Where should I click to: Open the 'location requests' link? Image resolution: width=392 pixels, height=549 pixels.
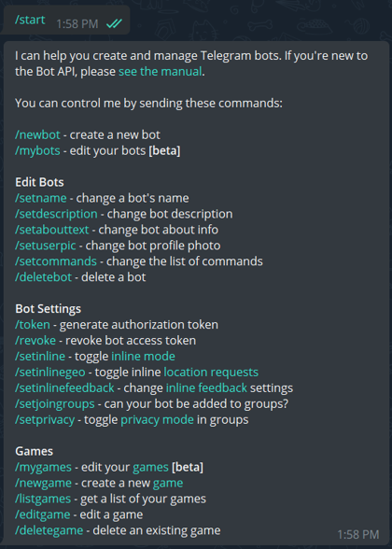[211, 372]
